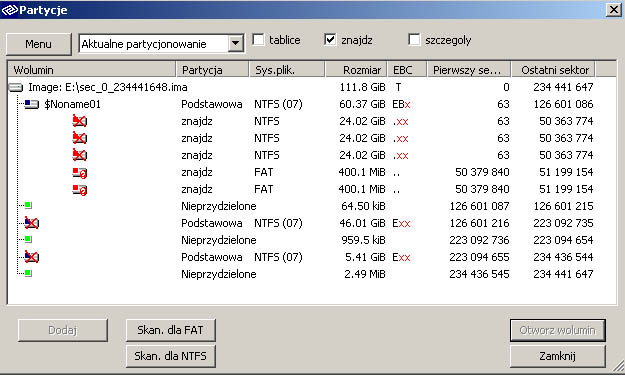This screenshot has height=378, width=625.
Task: Click NTFS (07) in the 5.41 GiB row
Action: (278, 257)
